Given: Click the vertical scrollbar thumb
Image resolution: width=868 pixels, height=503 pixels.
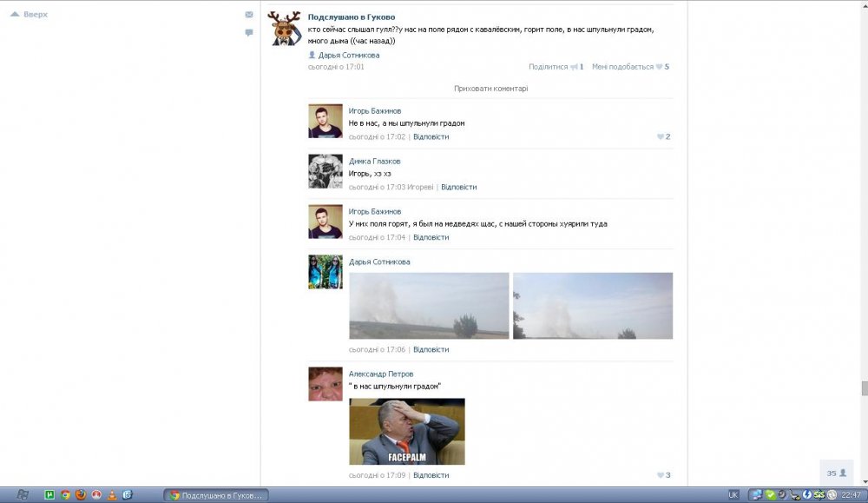Looking at the screenshot, I should point(865,388).
